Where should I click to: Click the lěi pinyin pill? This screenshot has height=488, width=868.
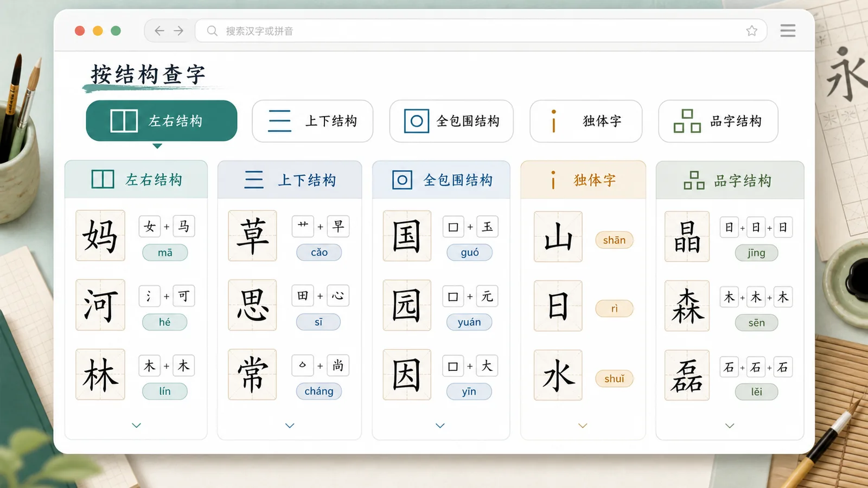(756, 391)
